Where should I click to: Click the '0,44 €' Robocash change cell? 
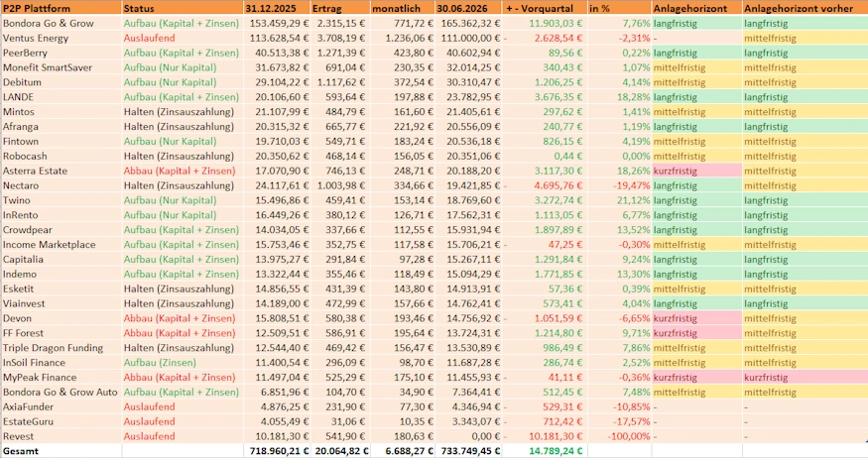point(545,156)
